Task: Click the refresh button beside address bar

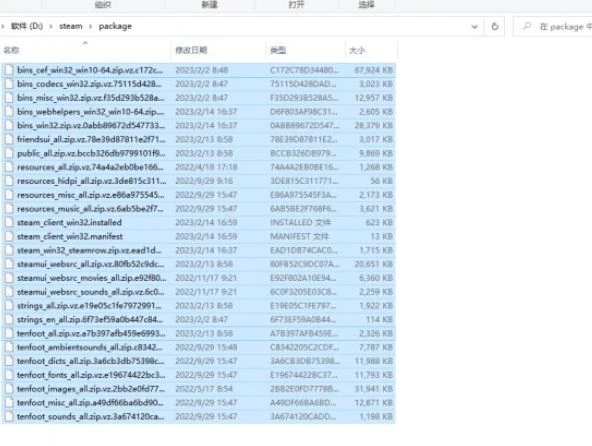Action: pos(495,26)
